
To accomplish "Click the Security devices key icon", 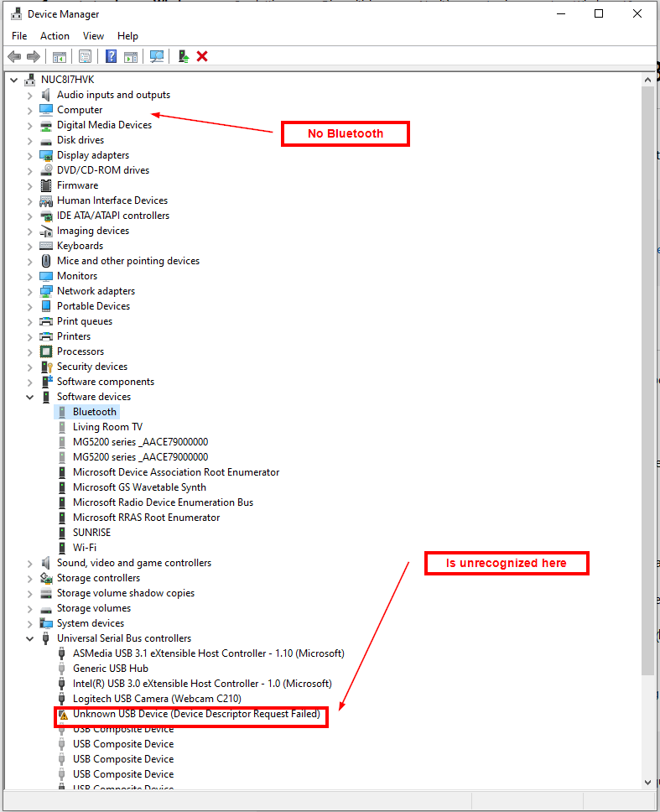I will pos(46,367).
